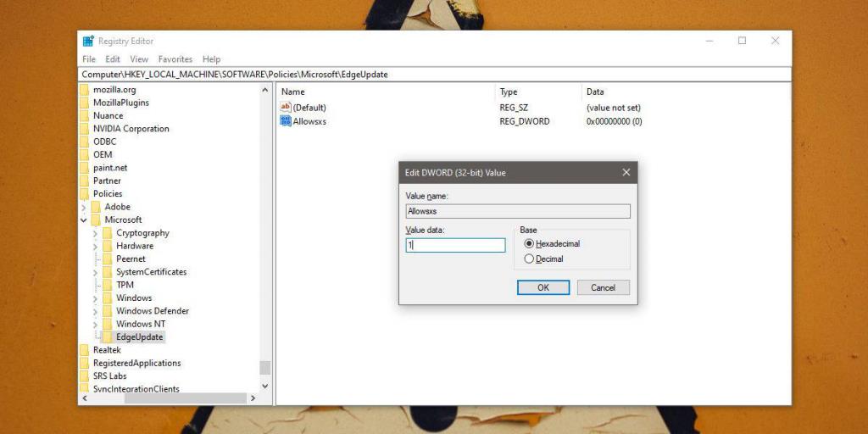Click the Hardware folder icon
The height and width of the screenshot is (434, 868).
pyautogui.click(x=108, y=246)
